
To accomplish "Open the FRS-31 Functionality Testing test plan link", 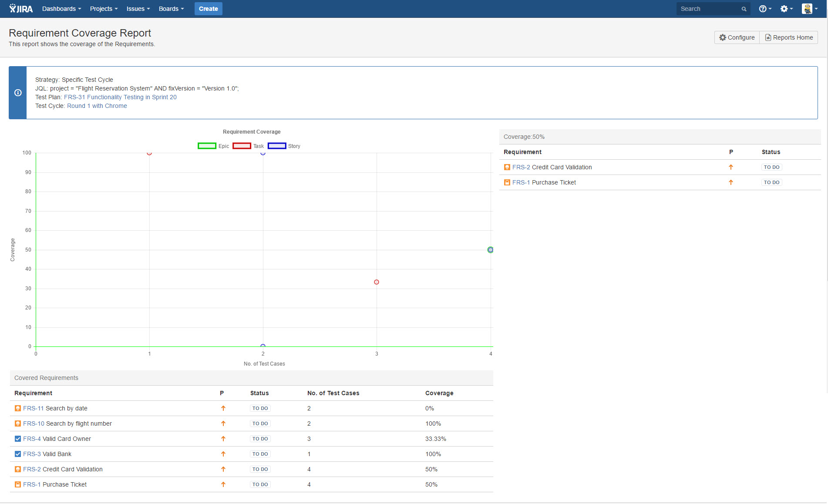I will (120, 97).
